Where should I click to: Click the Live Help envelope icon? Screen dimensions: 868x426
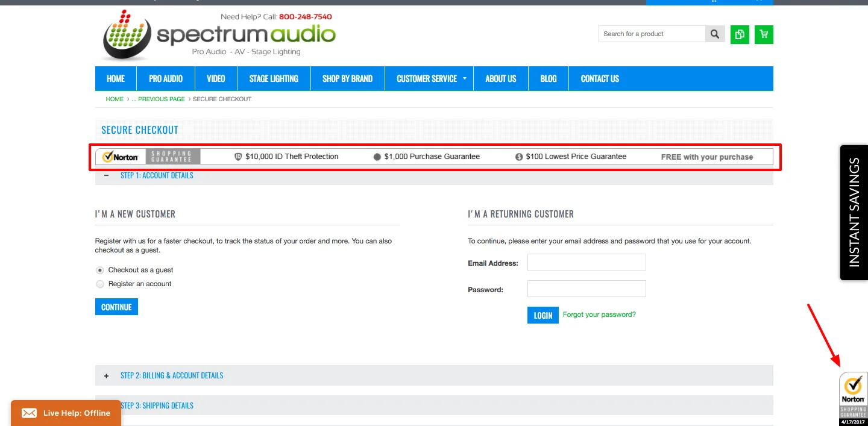[x=30, y=413]
